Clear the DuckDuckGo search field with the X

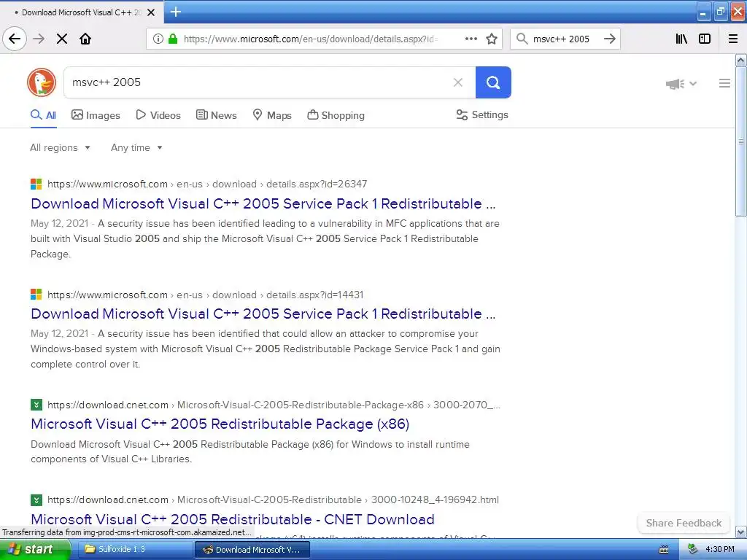coord(458,82)
